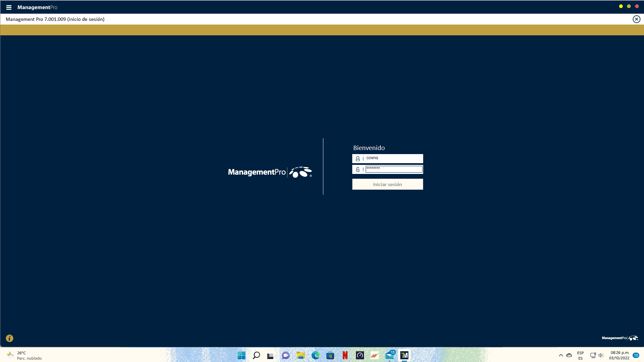Click the padlock icon beside the password field

coord(358,170)
